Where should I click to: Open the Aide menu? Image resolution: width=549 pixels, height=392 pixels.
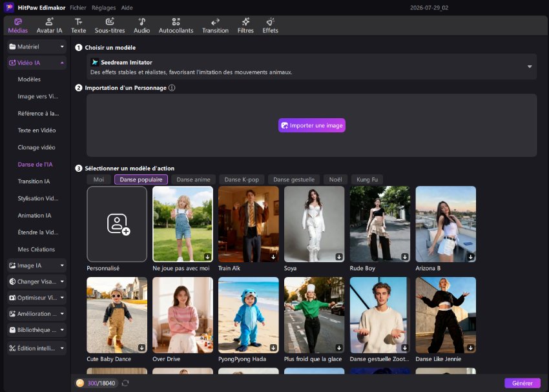click(127, 8)
